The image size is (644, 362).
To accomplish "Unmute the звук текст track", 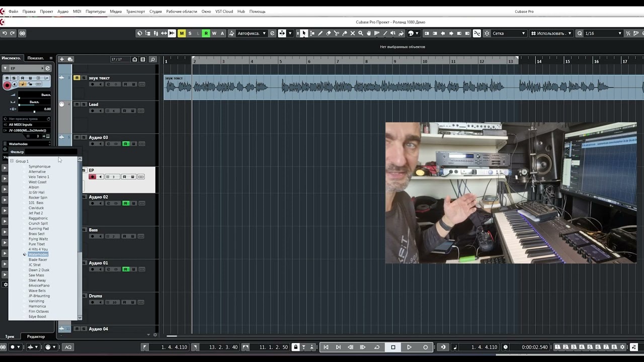I will tap(76, 78).
